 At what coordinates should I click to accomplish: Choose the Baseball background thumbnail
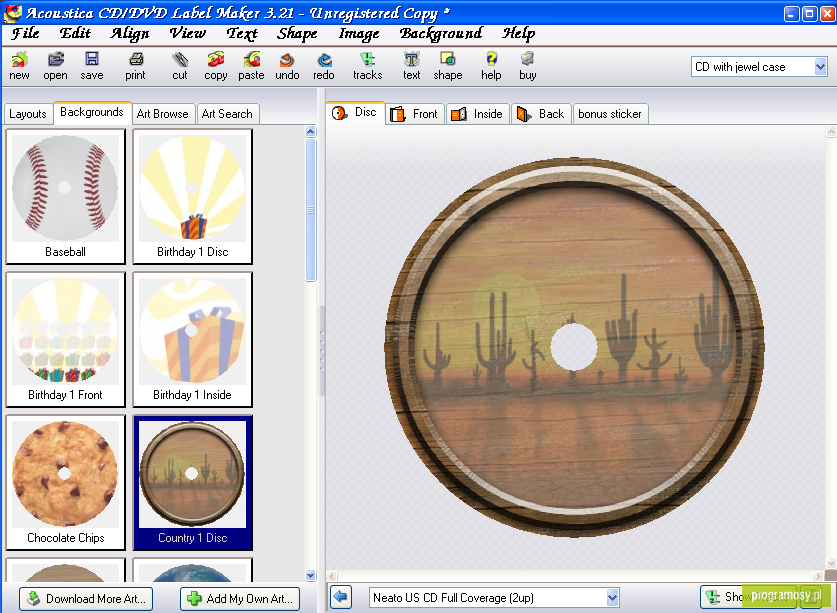tap(65, 196)
